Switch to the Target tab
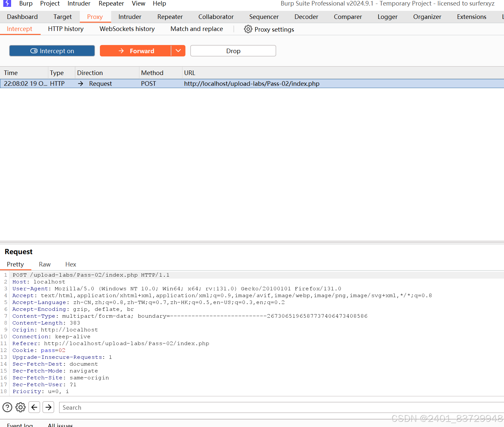This screenshot has width=504, height=427. (62, 17)
